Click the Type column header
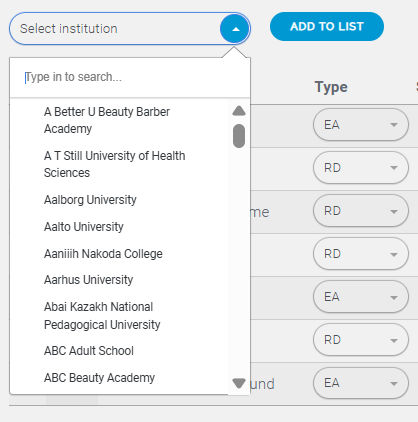Image resolution: width=418 pixels, height=422 pixels. click(x=331, y=87)
